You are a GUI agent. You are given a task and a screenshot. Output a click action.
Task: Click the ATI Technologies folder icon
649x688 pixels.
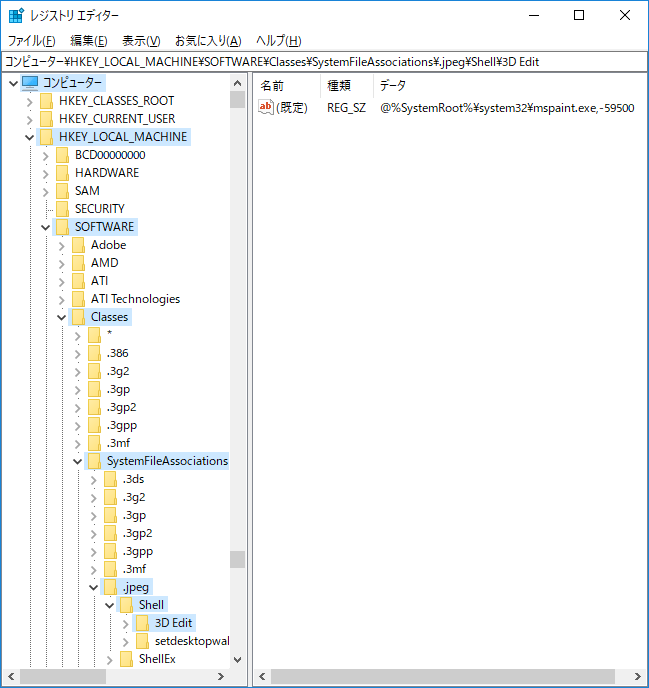(x=78, y=299)
